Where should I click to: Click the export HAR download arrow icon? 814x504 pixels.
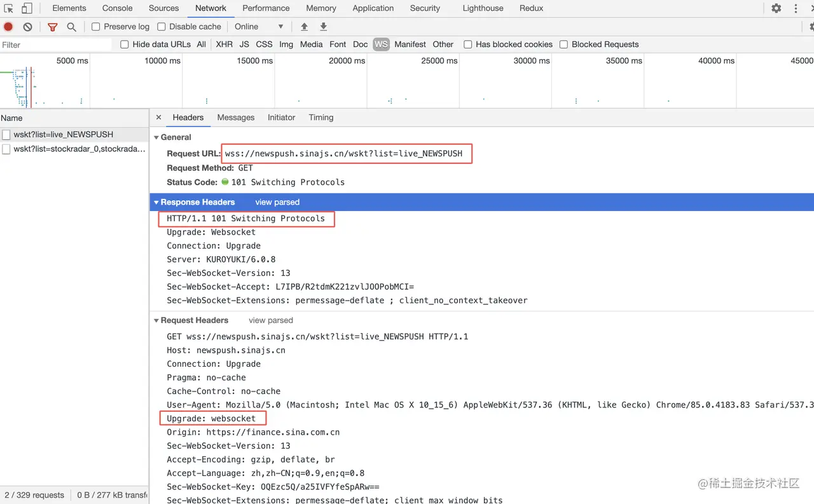[x=323, y=27]
